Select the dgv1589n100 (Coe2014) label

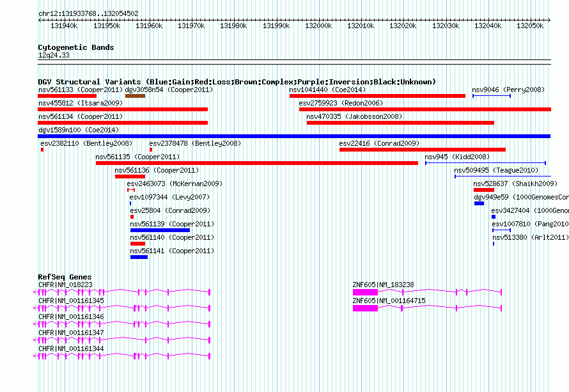(79, 130)
